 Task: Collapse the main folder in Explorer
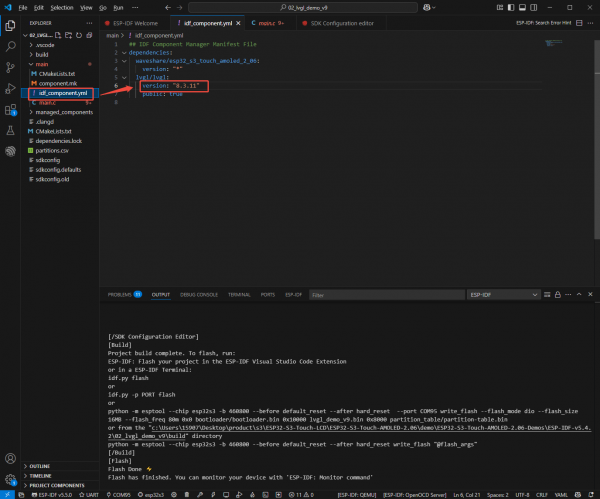[x=41, y=65]
